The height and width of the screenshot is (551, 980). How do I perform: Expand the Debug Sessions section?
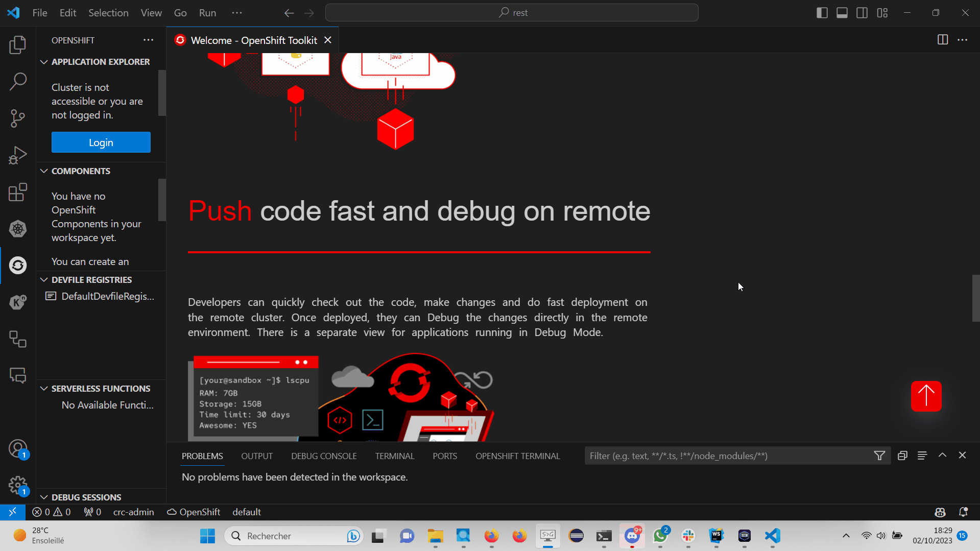point(44,497)
